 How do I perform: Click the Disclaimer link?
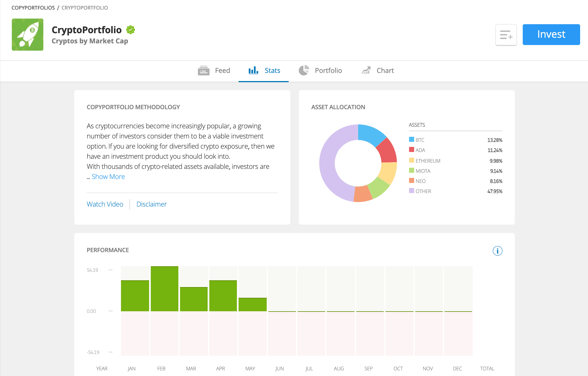coord(152,204)
